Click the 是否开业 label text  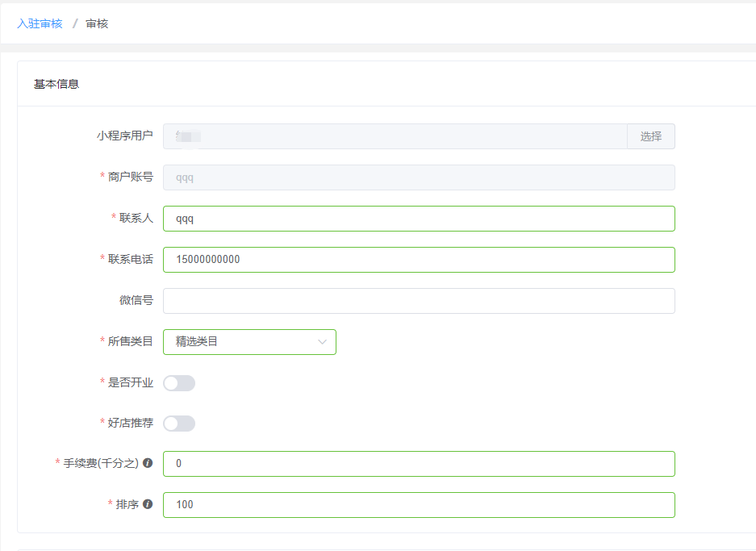(131, 382)
